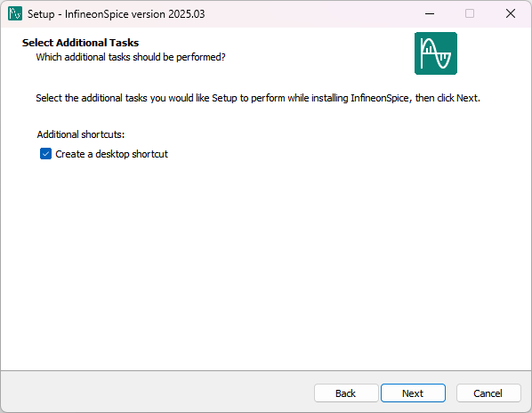Go to the previous step with Back
The height and width of the screenshot is (413, 532).
point(346,393)
